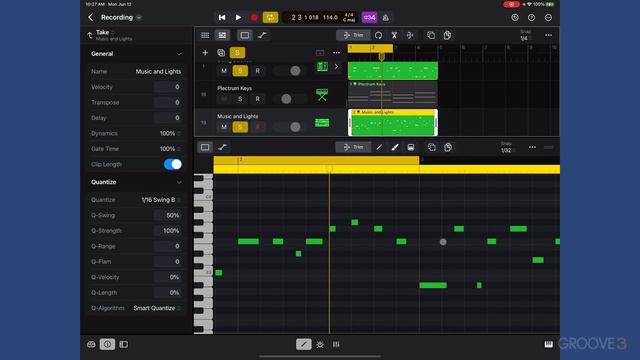Toggle Solo on Music and Lights track
This screenshot has height=360, width=640.
click(240, 127)
